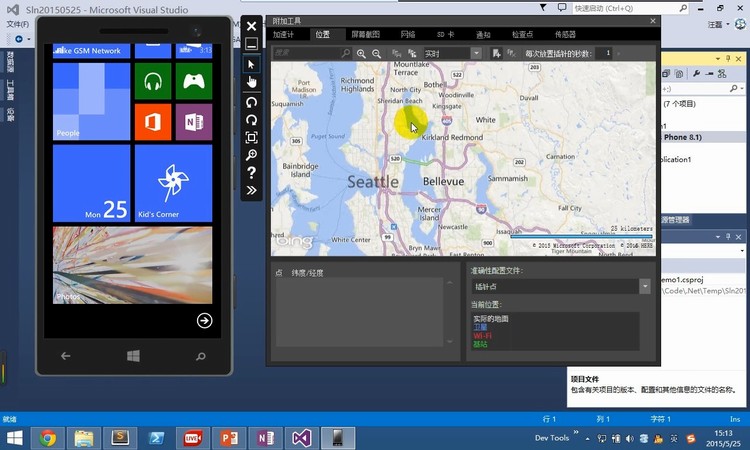Open the calendar tile showing Mon 25
750x450 pixels.
pyautogui.click(x=91, y=184)
